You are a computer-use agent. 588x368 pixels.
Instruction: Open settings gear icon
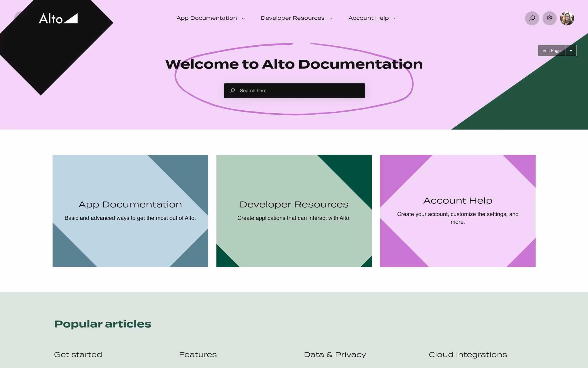point(549,18)
